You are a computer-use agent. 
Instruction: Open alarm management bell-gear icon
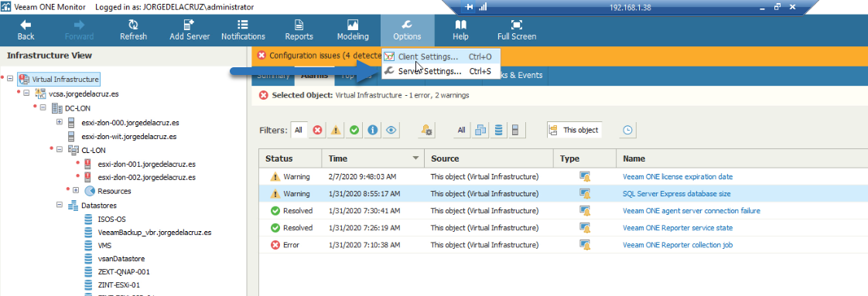[x=427, y=130]
